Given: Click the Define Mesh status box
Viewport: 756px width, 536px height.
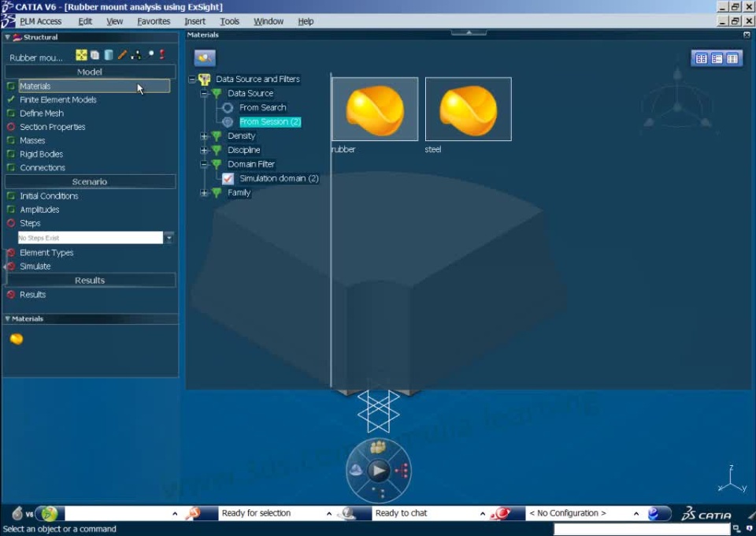Looking at the screenshot, I should [x=11, y=114].
